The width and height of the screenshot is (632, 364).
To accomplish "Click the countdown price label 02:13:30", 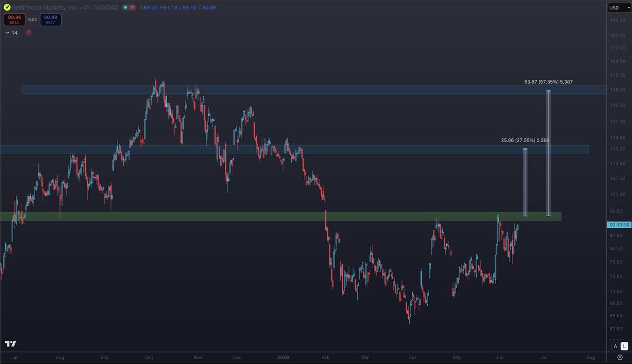I will [x=618, y=225].
